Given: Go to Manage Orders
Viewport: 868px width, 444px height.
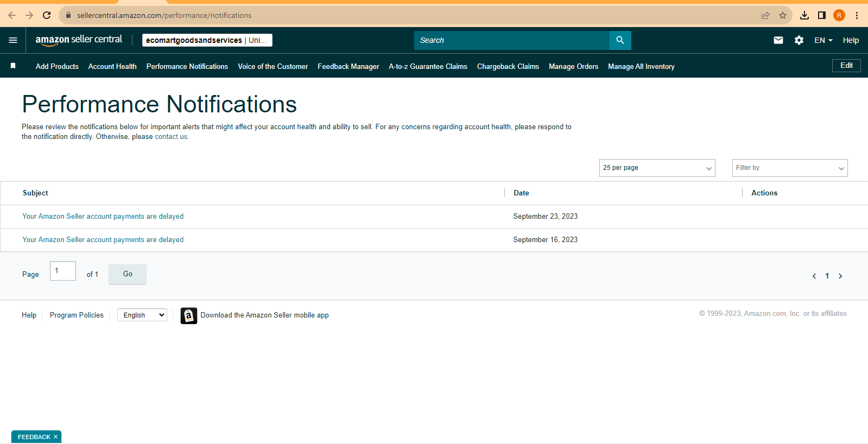Looking at the screenshot, I should pyautogui.click(x=573, y=66).
